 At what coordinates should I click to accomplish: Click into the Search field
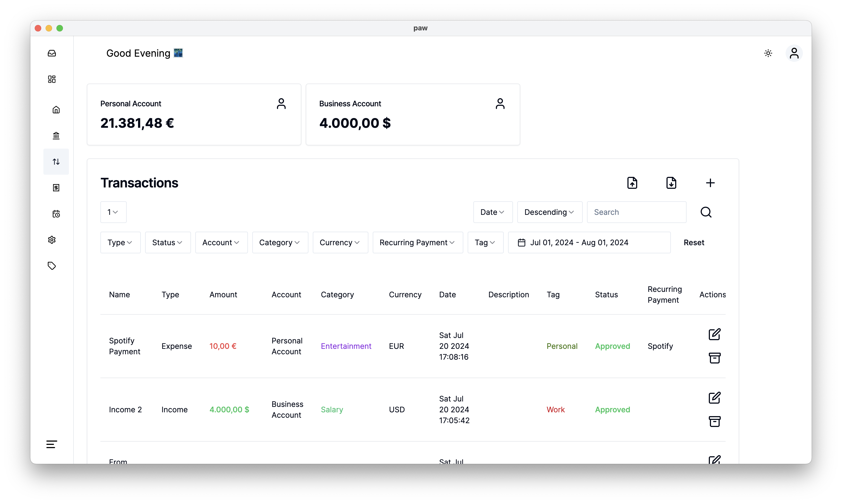(636, 212)
